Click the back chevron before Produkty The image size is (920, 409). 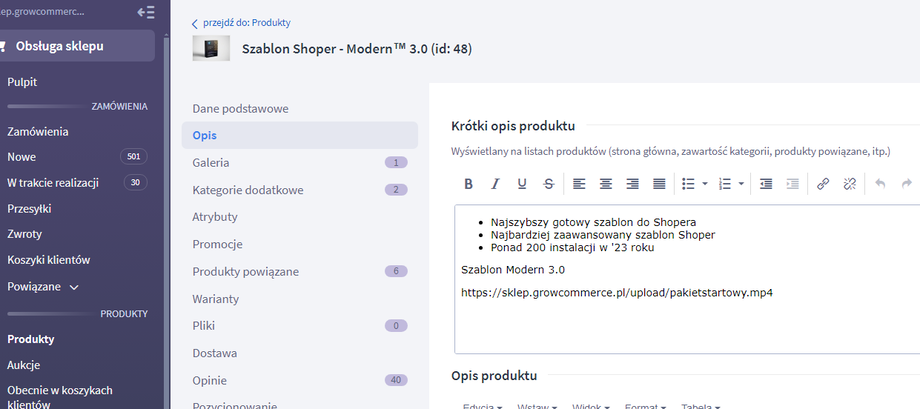(195, 24)
